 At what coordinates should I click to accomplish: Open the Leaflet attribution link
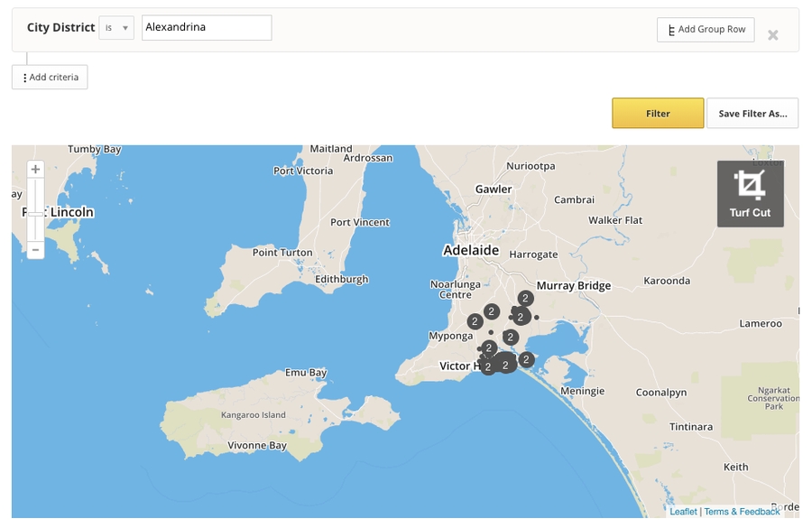click(x=683, y=512)
